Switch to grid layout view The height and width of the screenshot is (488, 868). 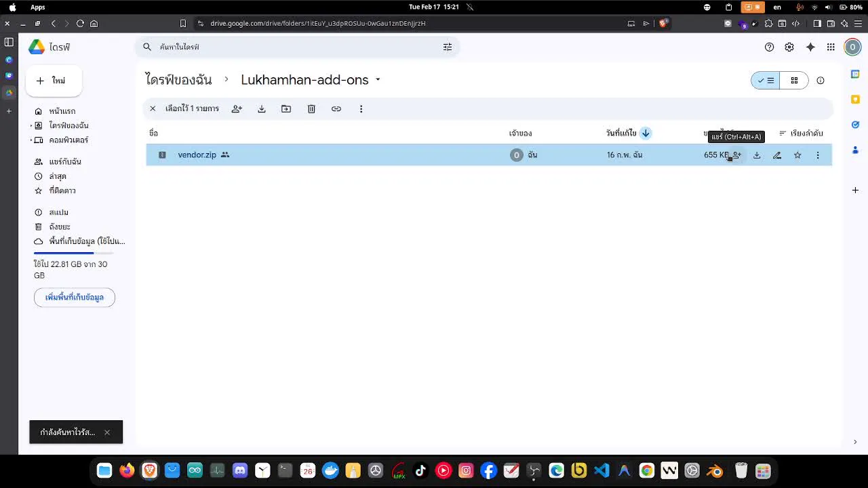(x=794, y=81)
